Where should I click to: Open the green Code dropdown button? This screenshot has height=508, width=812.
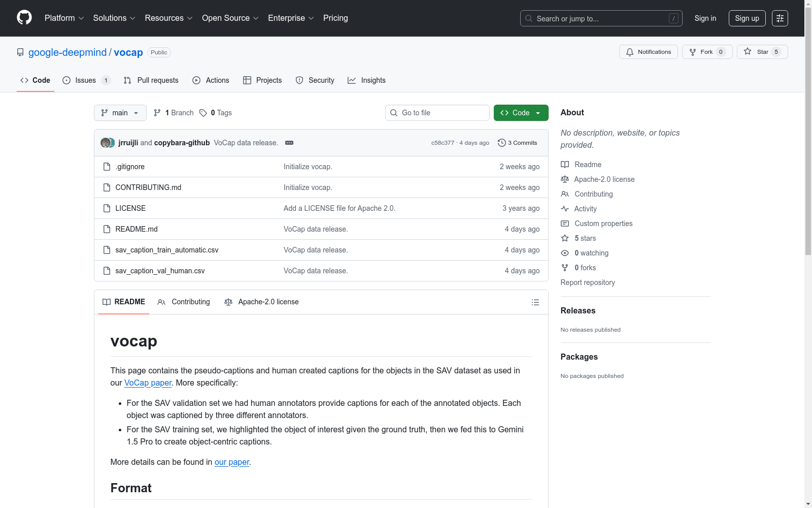[x=521, y=113]
